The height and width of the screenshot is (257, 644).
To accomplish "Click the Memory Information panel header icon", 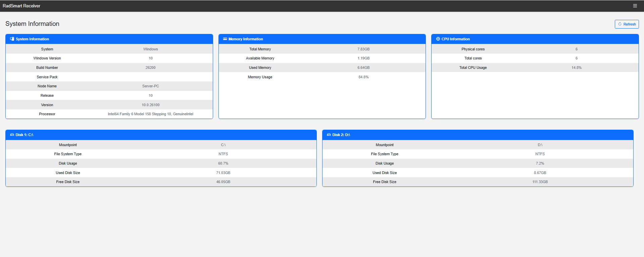I will tap(225, 39).
